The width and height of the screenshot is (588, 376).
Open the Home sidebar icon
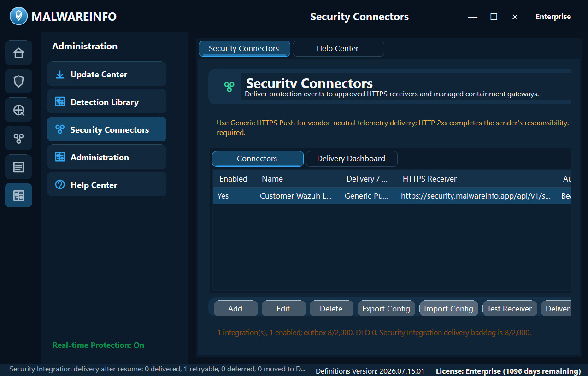tap(18, 53)
